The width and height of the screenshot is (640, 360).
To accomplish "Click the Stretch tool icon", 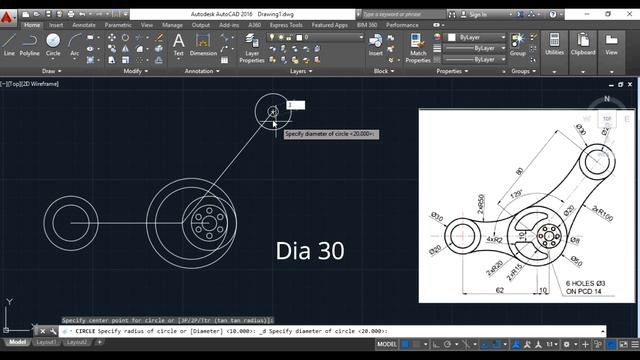I will (111, 60).
